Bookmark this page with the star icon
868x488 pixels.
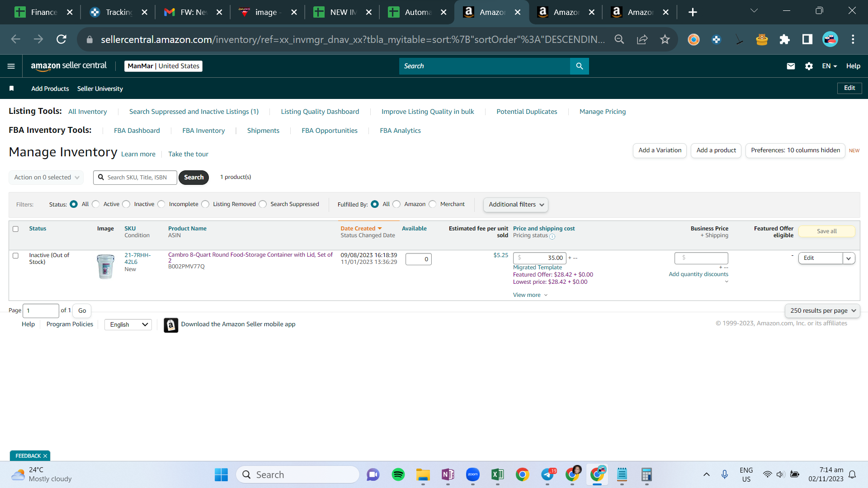click(x=665, y=39)
